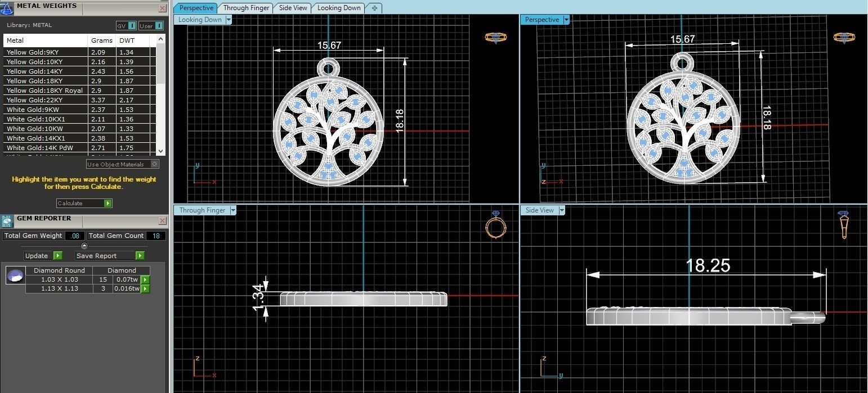Click the Metal Weights panel icon
Viewport: 868px width, 393px height.
[7, 7]
